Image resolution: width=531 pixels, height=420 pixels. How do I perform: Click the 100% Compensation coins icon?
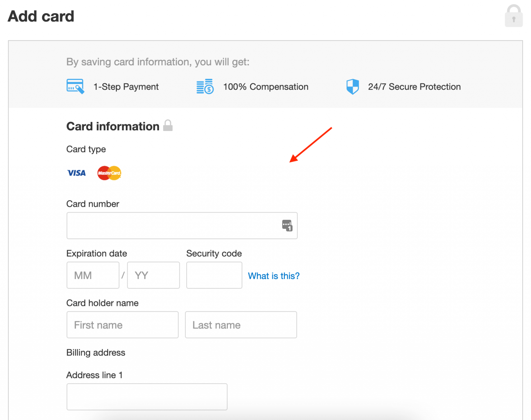coord(204,86)
